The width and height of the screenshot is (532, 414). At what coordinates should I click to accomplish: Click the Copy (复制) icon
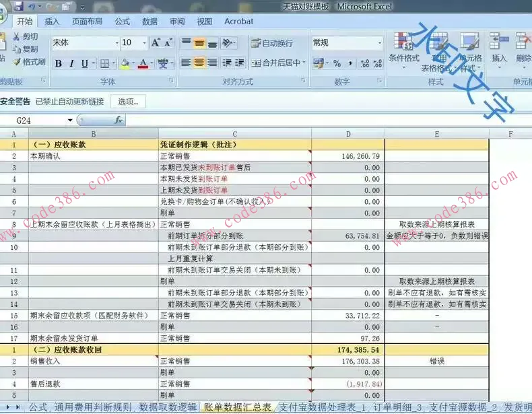17,49
